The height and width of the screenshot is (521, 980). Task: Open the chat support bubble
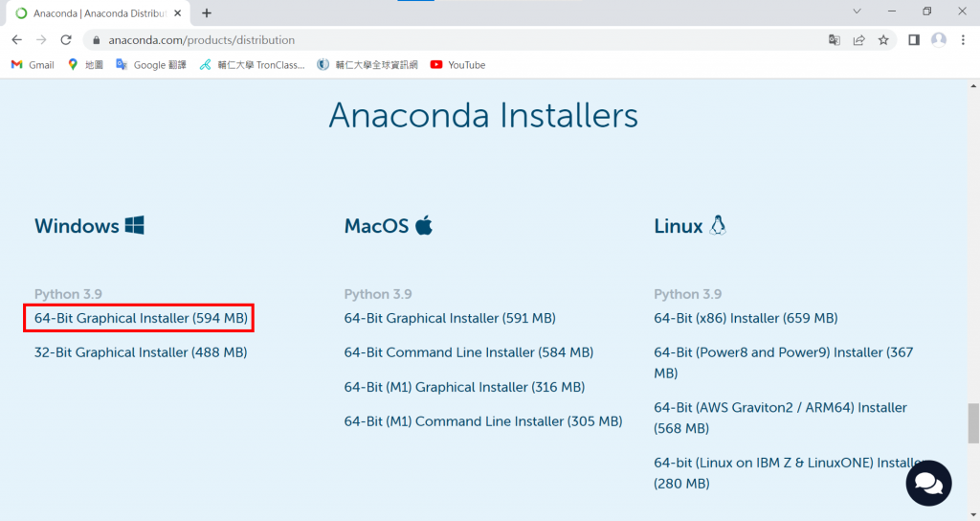point(928,483)
